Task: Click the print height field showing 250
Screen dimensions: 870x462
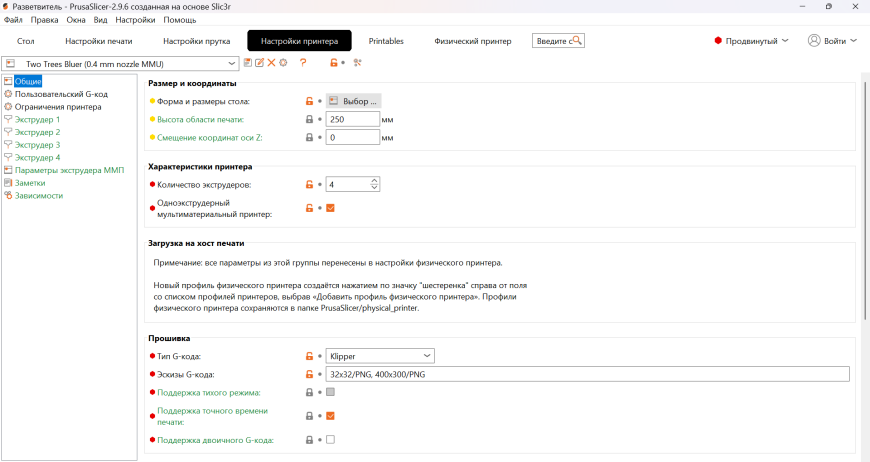Action: pyautogui.click(x=353, y=119)
